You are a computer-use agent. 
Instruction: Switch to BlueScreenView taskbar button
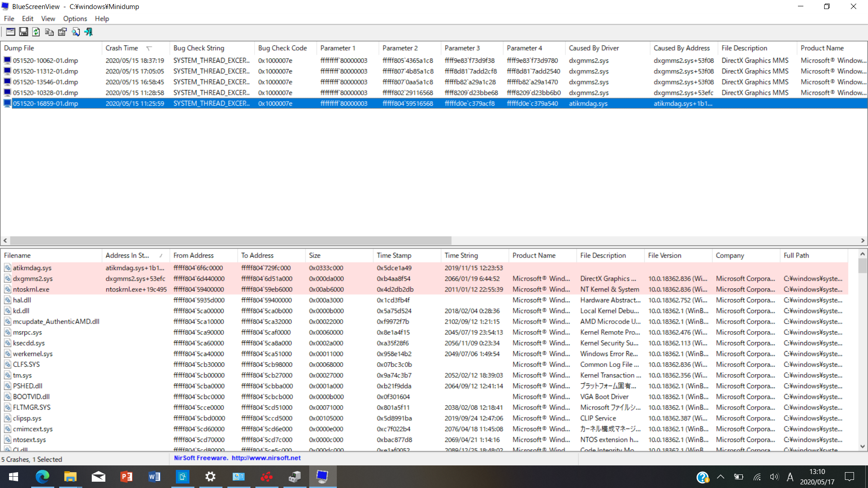click(x=322, y=477)
